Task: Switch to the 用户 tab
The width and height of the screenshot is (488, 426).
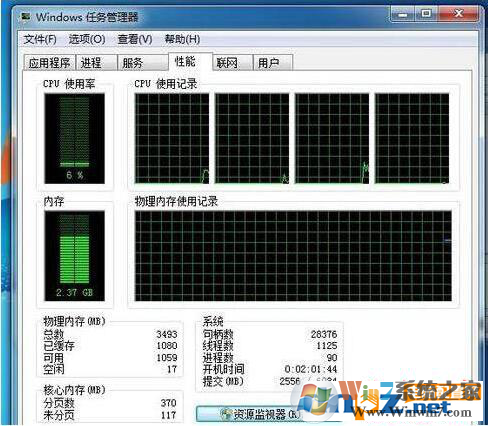Action: click(273, 63)
